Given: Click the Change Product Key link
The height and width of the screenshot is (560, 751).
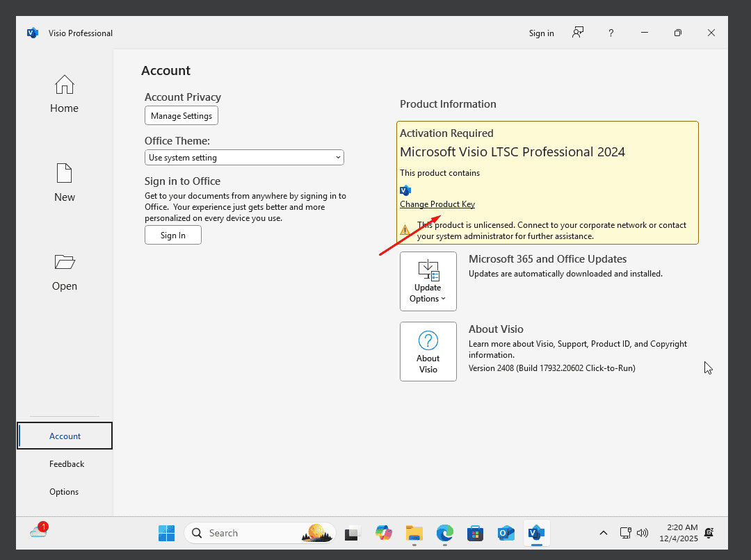Looking at the screenshot, I should [437, 204].
